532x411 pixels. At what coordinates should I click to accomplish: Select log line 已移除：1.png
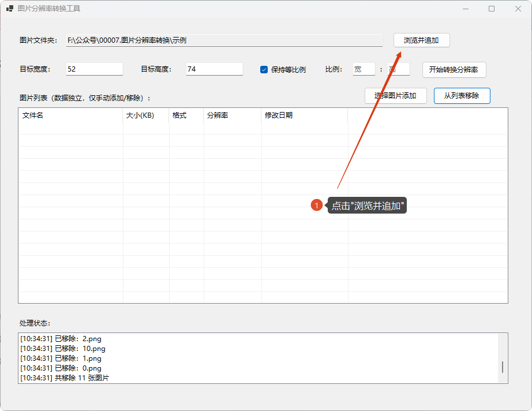pyautogui.click(x=61, y=358)
